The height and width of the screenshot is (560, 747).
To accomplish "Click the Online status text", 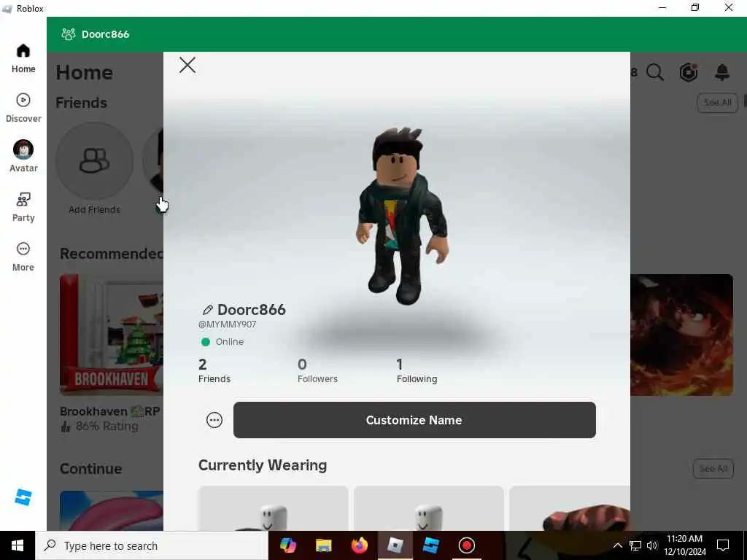I will click(x=230, y=342).
